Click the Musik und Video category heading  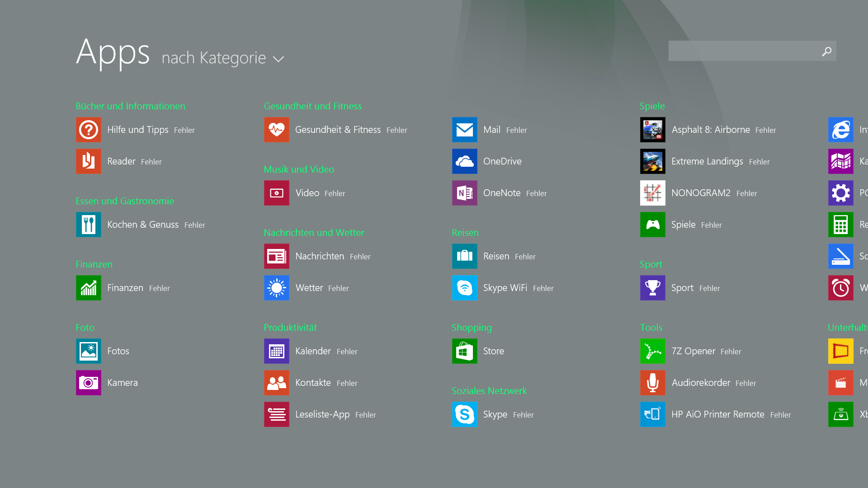pyautogui.click(x=299, y=169)
